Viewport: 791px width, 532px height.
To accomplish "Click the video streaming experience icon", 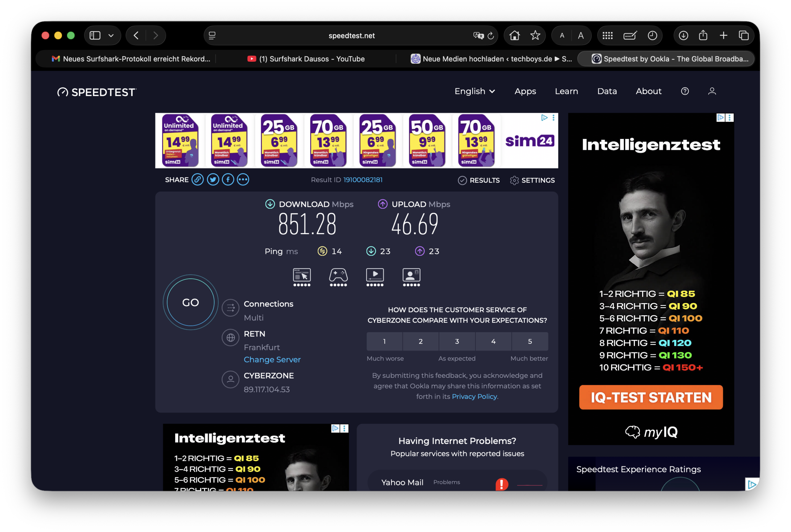I will [x=375, y=277].
